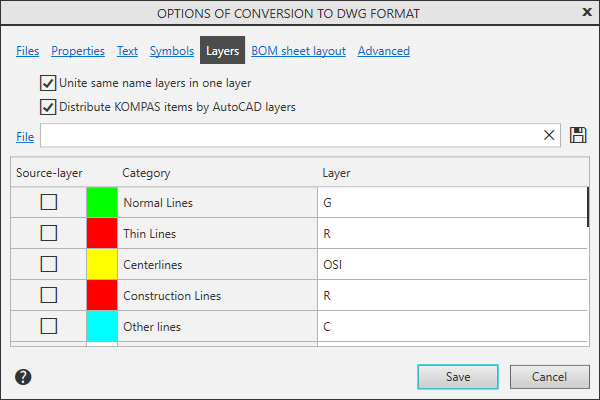This screenshot has width=600, height=400.
Task: Pick the green Normal Lines color swatch
Action: point(102,203)
